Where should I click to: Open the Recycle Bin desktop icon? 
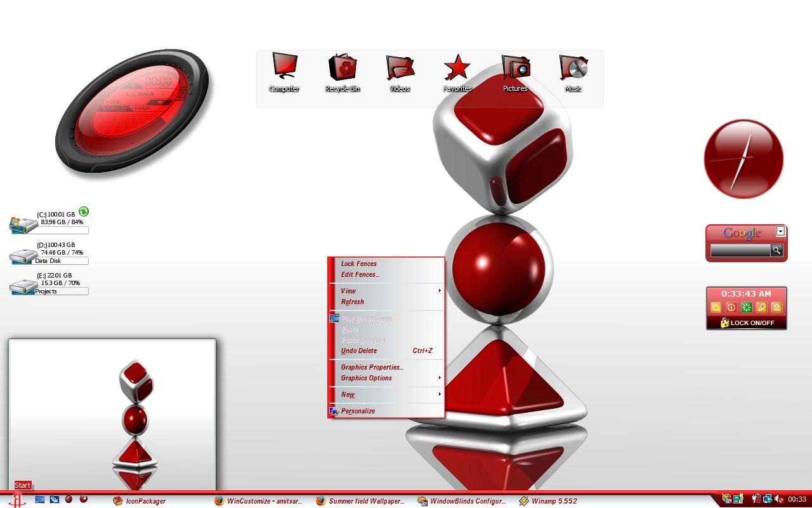tap(343, 72)
